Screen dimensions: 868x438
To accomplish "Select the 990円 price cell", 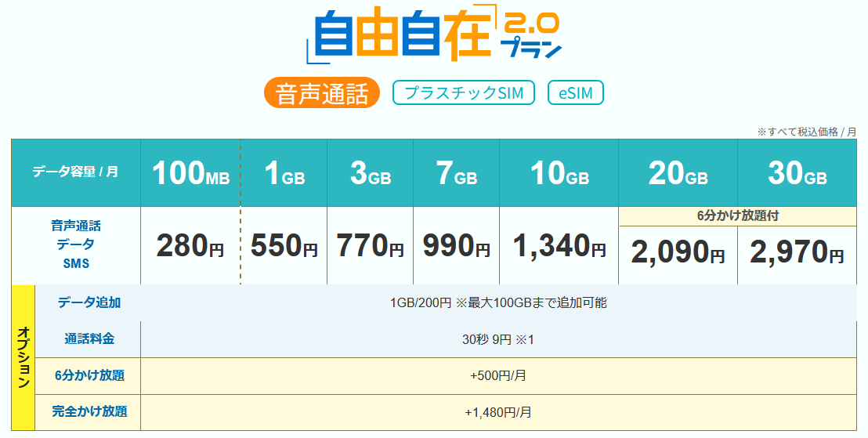I will pos(457,246).
